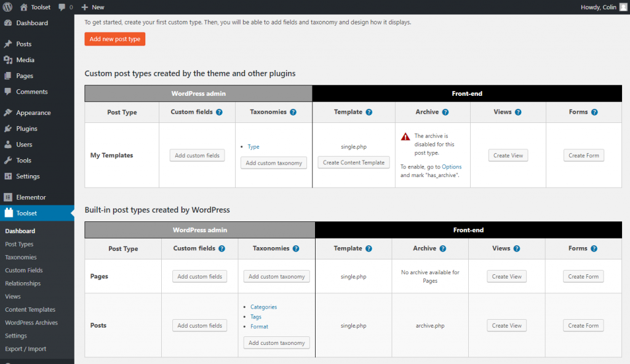Open the comments bubble icon in admin bar
Image resolution: width=630 pixels, height=364 pixels.
(x=62, y=7)
